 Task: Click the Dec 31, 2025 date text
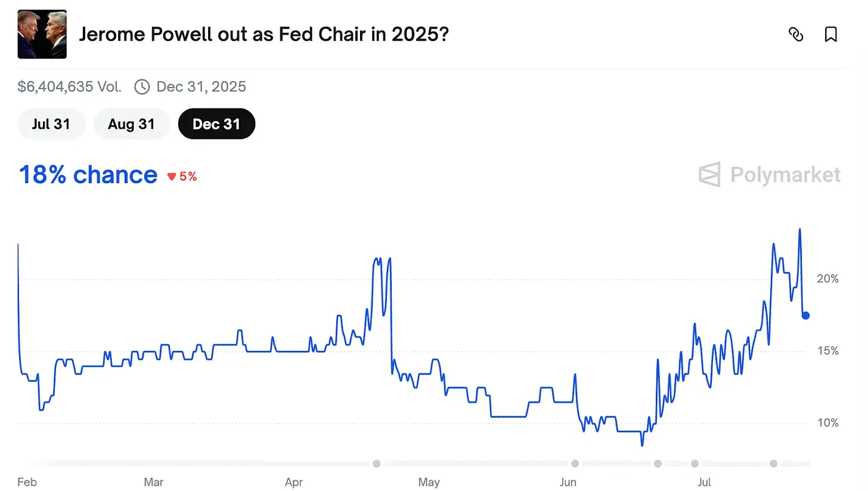click(x=201, y=87)
